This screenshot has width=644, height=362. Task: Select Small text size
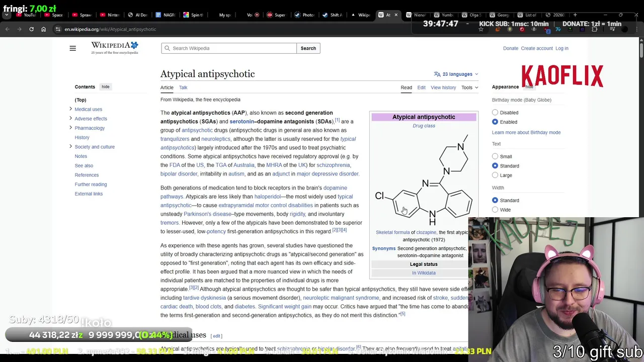(495, 156)
